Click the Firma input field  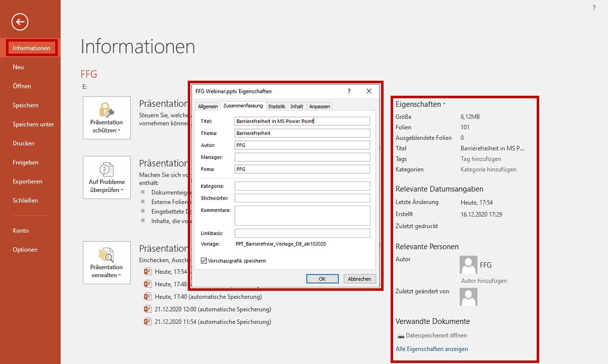point(302,169)
